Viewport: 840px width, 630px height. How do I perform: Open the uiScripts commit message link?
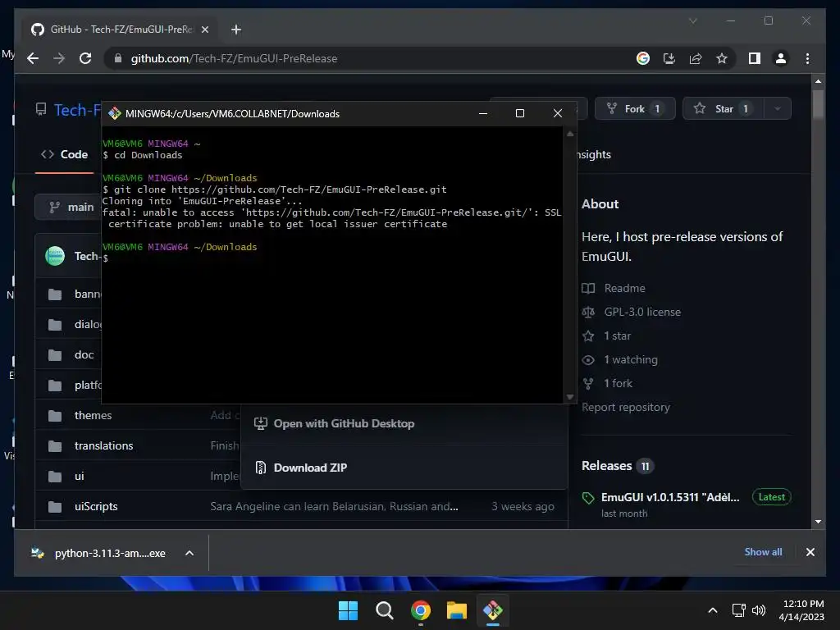point(334,506)
